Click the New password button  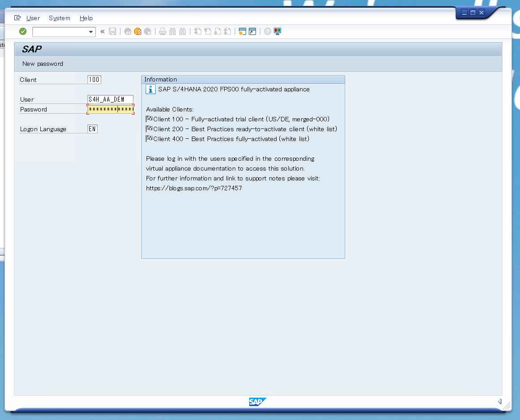pos(43,64)
